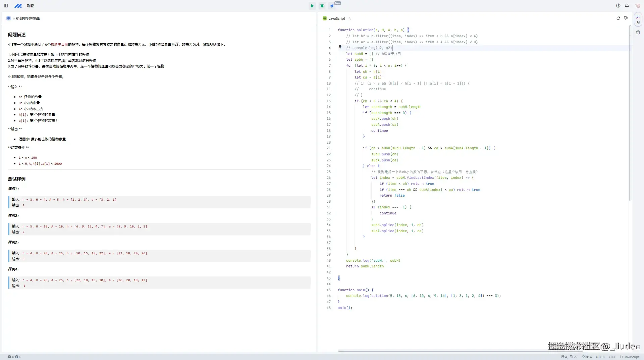Click the constraint '1 < n < 100'

tap(28, 158)
